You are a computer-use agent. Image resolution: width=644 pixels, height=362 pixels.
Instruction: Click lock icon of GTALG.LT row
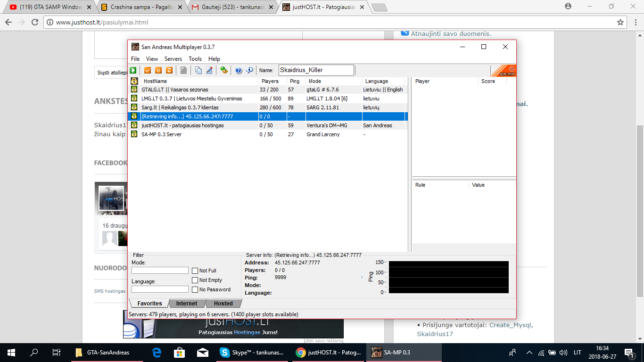(x=134, y=90)
